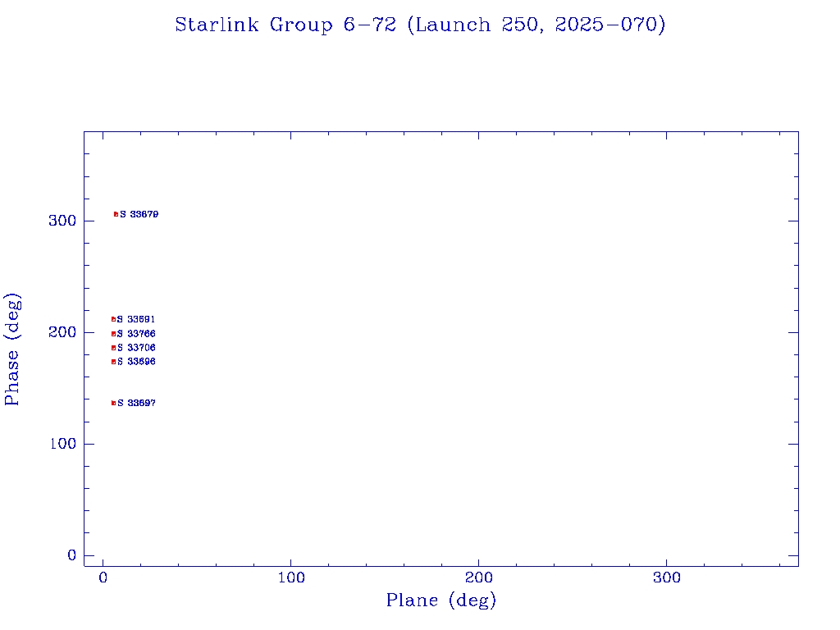Select the red data marker beside S 33706
The height and width of the screenshot is (630, 840).
(113, 348)
